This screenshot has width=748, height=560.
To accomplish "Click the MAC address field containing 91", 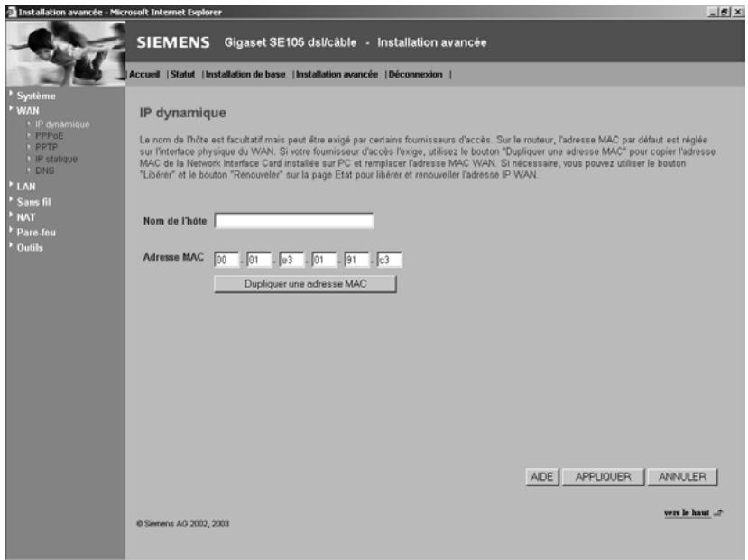I will coord(356,260).
